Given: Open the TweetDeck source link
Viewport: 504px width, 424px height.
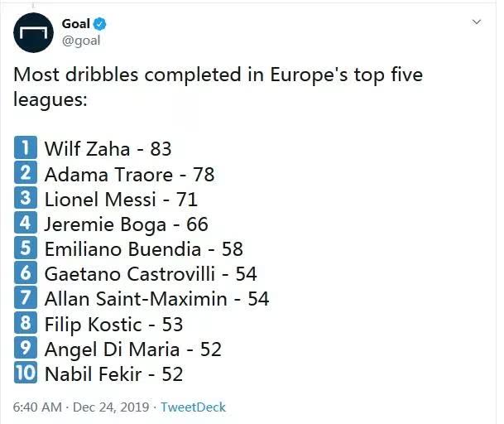Looking at the screenshot, I should click(x=193, y=407).
